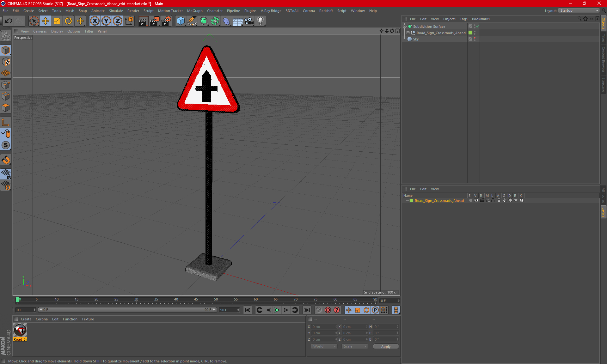Image resolution: width=607 pixels, height=364 pixels.
Task: Click the Undo arrow icon
Action: click(8, 21)
